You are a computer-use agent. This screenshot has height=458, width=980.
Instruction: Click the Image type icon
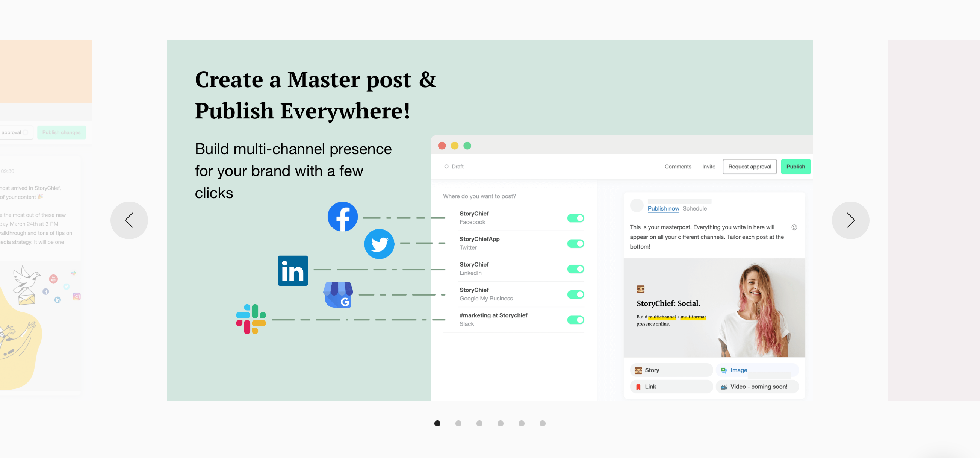(x=724, y=370)
